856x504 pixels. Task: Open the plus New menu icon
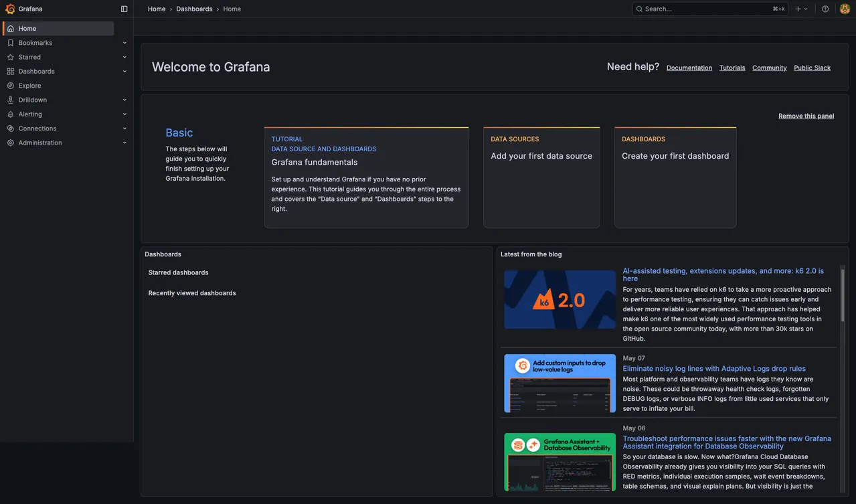[x=798, y=9]
